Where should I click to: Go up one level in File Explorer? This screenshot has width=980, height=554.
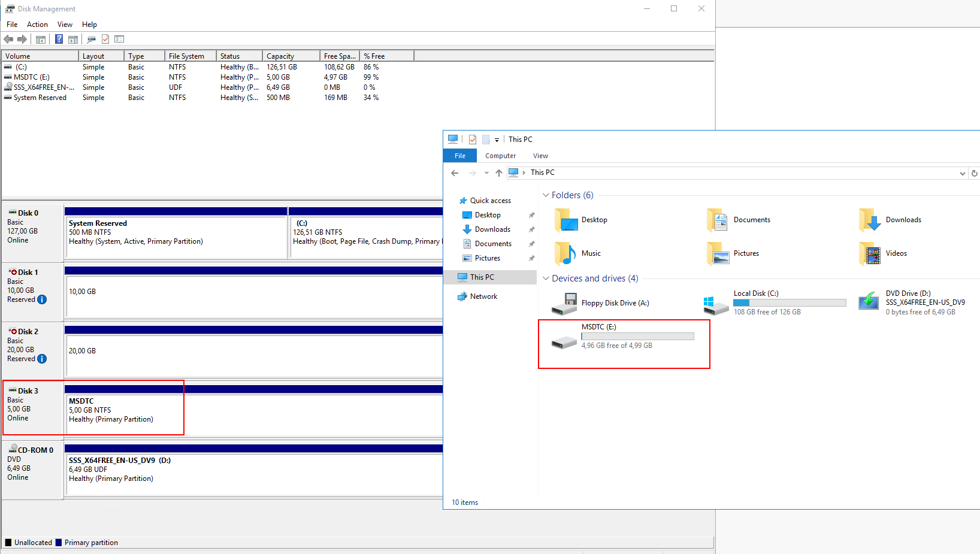point(499,173)
